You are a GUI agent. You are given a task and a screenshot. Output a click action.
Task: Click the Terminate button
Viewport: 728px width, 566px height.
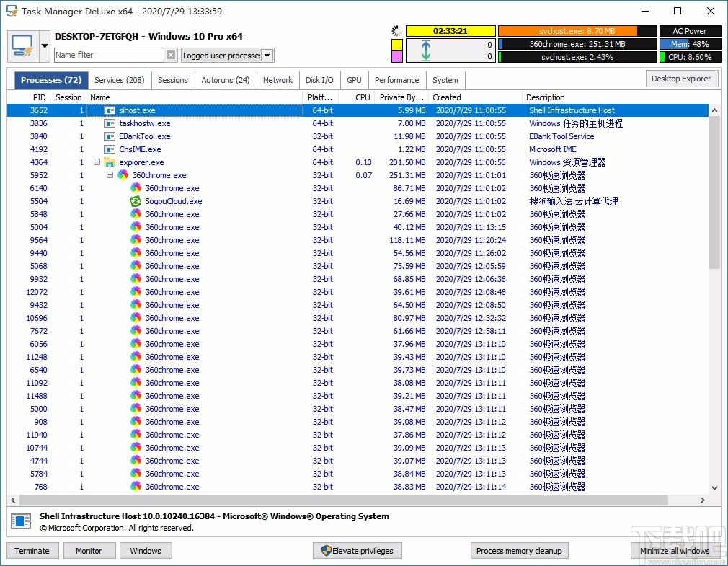coord(32,551)
